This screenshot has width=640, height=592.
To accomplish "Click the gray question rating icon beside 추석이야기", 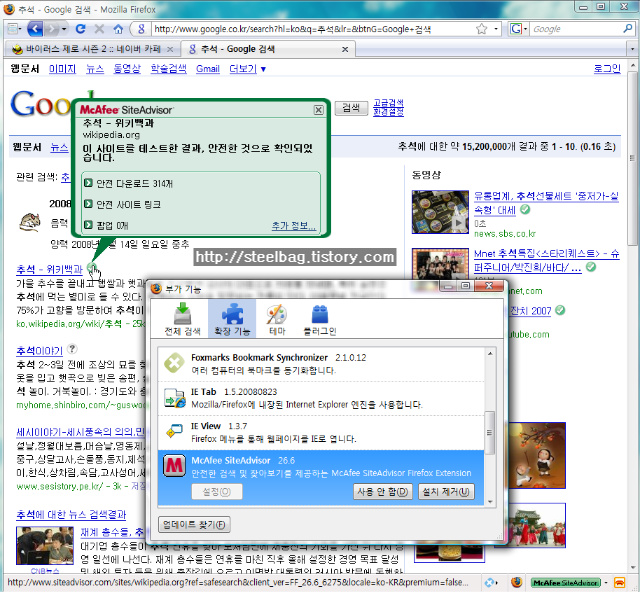I will [x=72, y=349].
